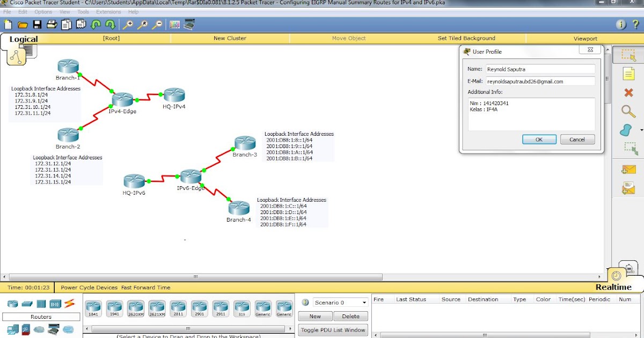Select the Logical workspace view
The height and width of the screenshot is (338, 644).
[23, 39]
